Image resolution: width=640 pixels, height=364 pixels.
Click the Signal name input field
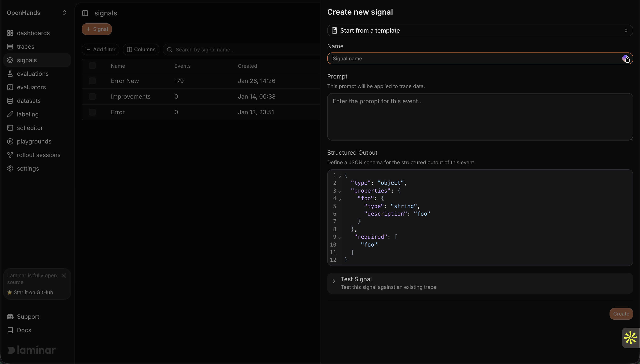pyautogui.click(x=450, y=58)
